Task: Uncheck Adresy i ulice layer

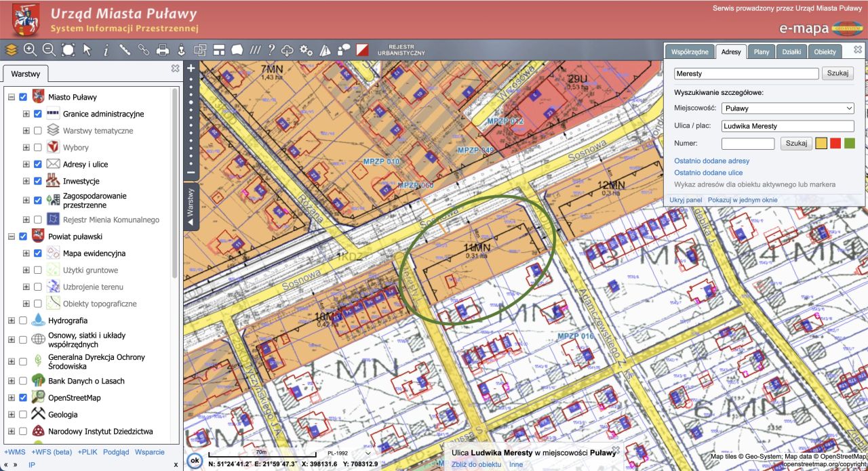Action: [x=38, y=165]
